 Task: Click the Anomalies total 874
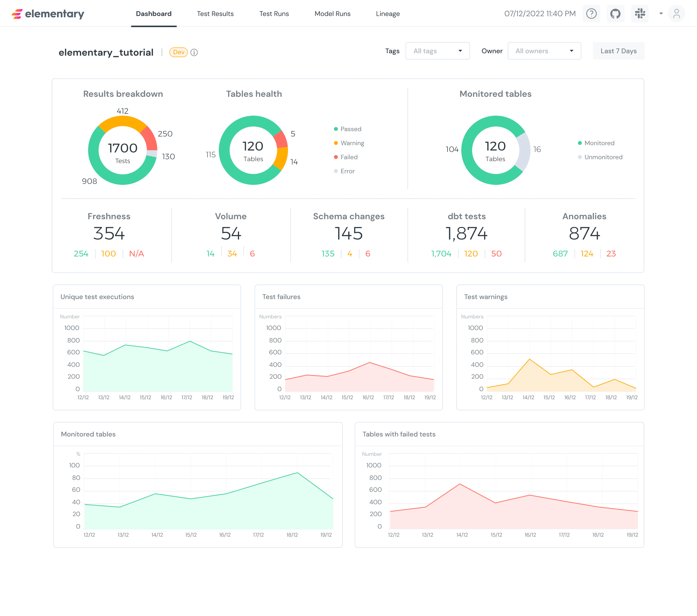coord(584,233)
